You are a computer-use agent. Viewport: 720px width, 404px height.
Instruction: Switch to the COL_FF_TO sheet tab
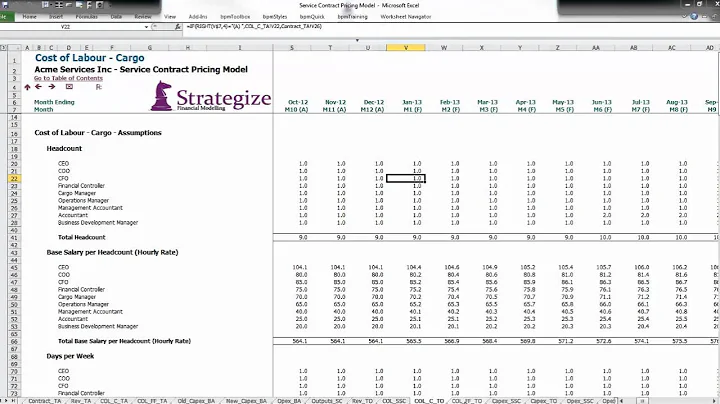tap(467, 401)
